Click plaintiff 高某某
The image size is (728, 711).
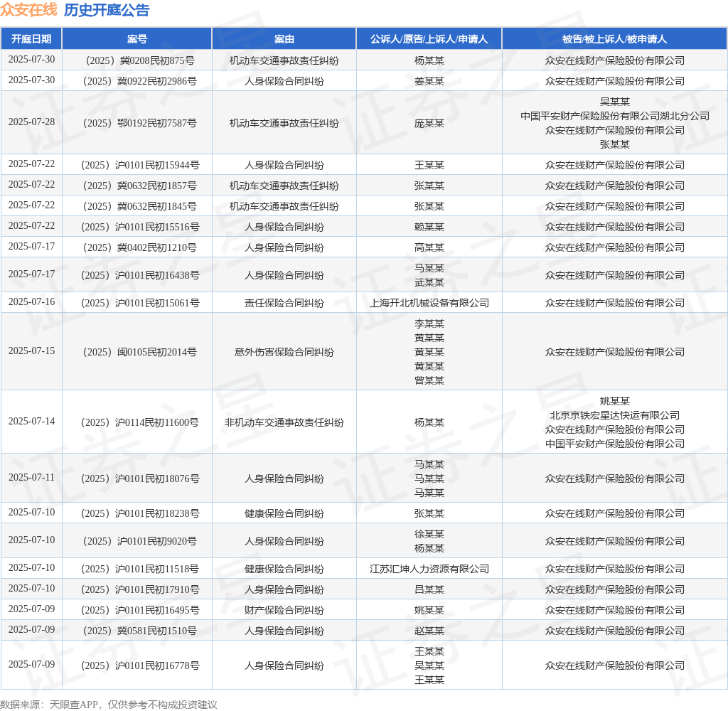(429, 247)
